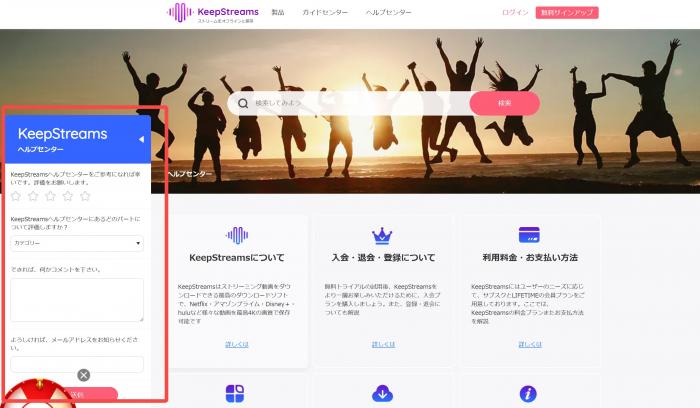Rate two stars in feedback panel
This screenshot has height=408, width=700.
pos(33,196)
